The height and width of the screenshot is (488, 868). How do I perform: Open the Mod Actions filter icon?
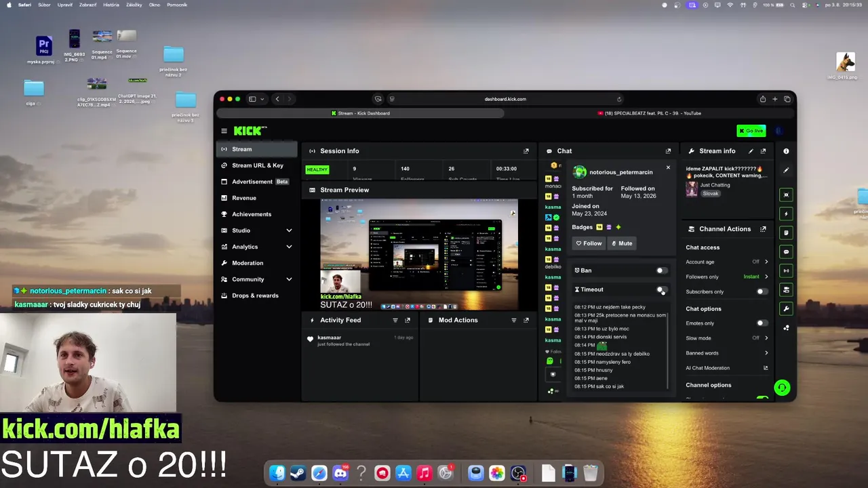(x=513, y=320)
